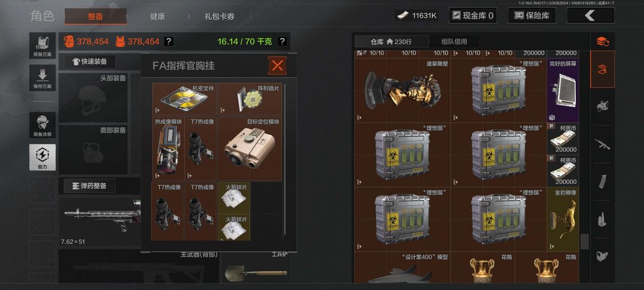The height and width of the screenshot is (290, 644).
Task: Open the 礼包卡券 tab
Action: click(219, 17)
